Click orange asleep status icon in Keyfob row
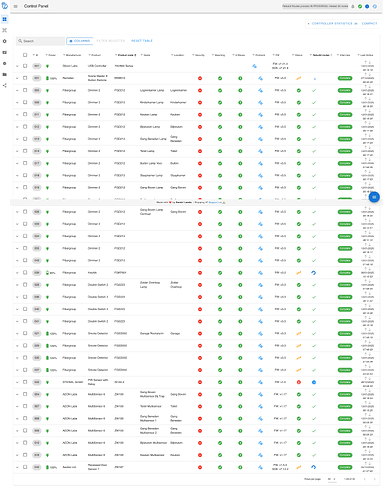 pos(299,273)
